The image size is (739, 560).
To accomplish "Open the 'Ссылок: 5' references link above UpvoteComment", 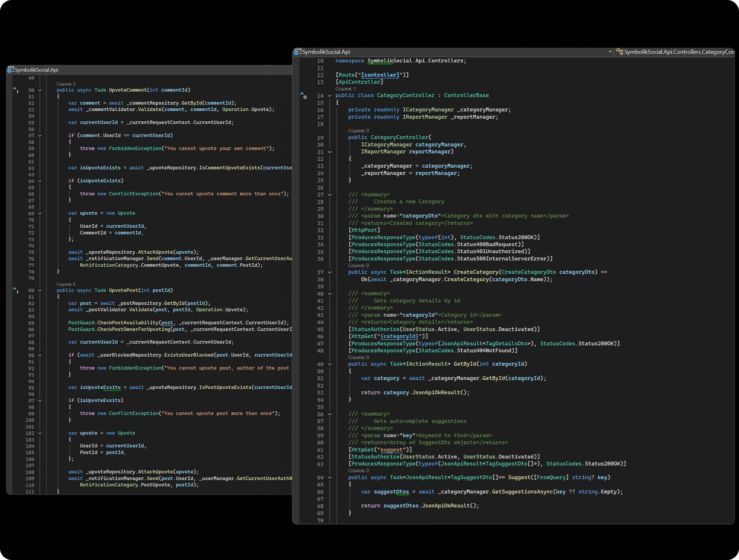I will [66, 84].
